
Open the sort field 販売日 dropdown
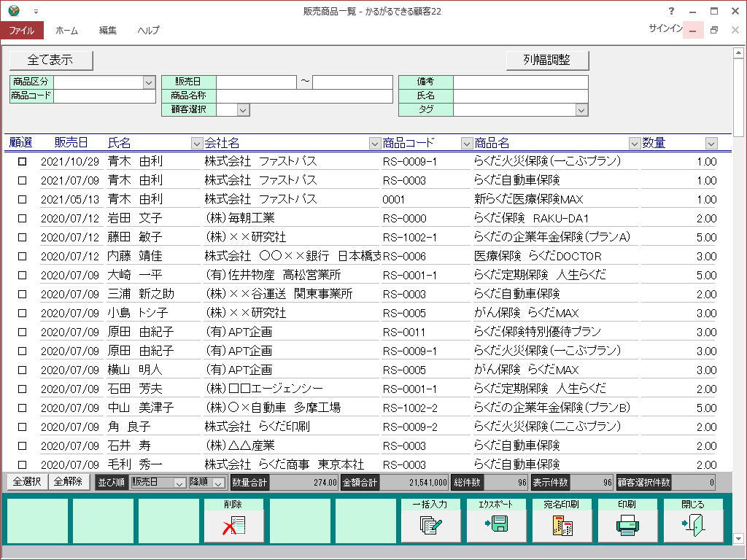pos(179,483)
